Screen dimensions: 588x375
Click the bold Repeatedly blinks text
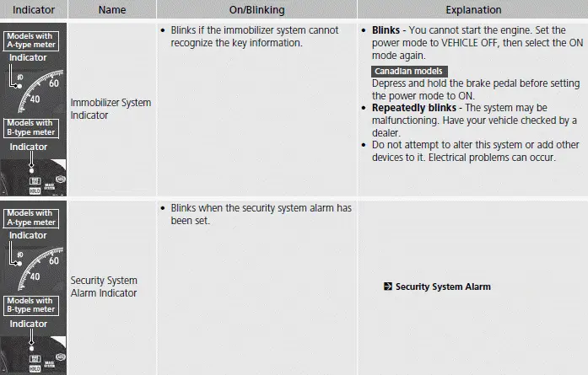tap(414, 108)
